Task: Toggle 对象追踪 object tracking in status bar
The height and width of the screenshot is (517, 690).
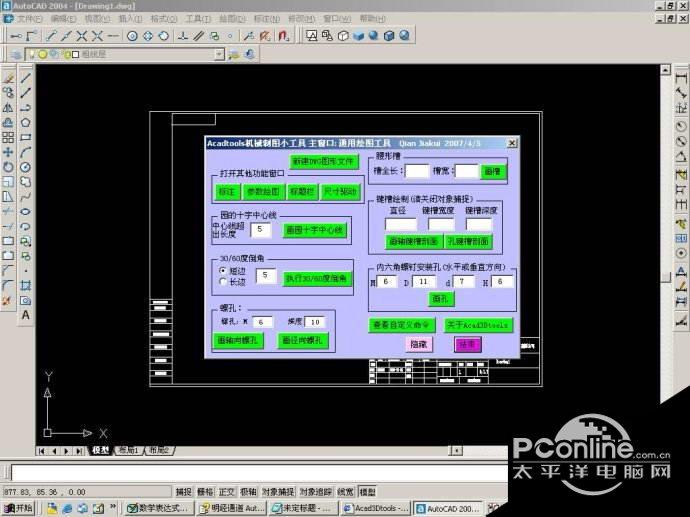Action: click(316, 492)
